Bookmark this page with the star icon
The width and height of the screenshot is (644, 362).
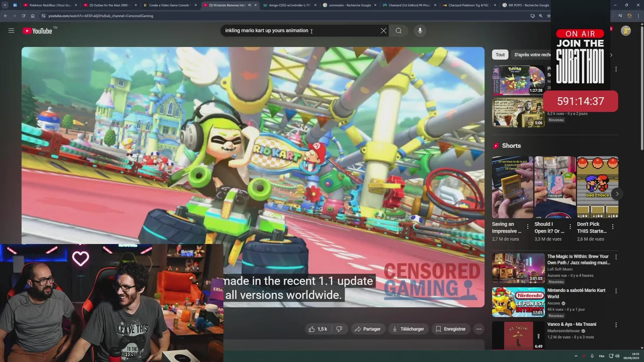tap(549, 16)
